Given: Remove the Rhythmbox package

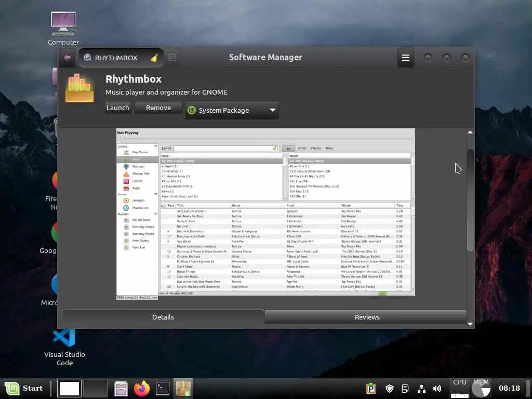Looking at the screenshot, I should click(158, 108).
